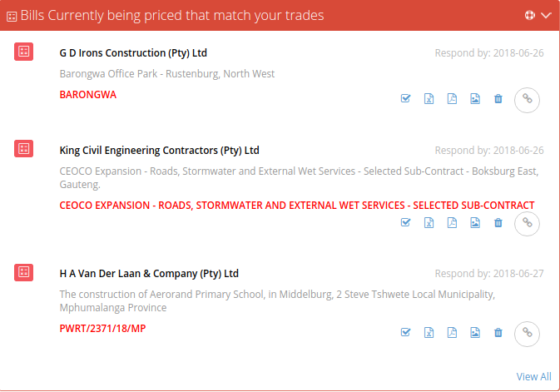Open image icon for PWRT/2371/18/MP

tap(475, 332)
